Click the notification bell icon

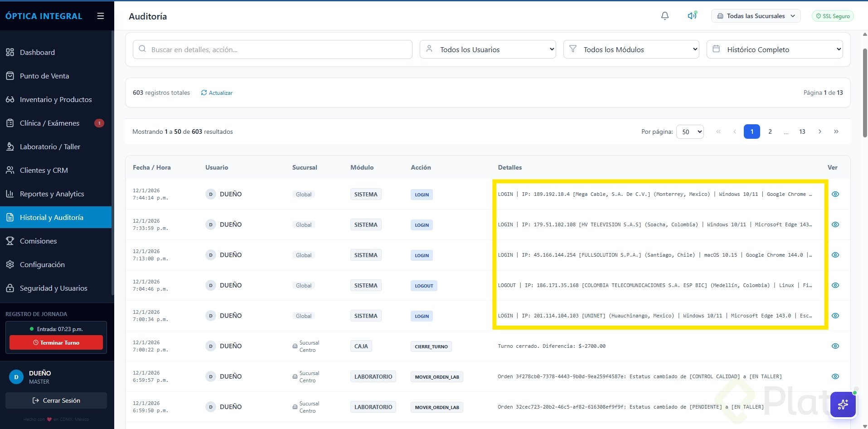[x=664, y=16]
